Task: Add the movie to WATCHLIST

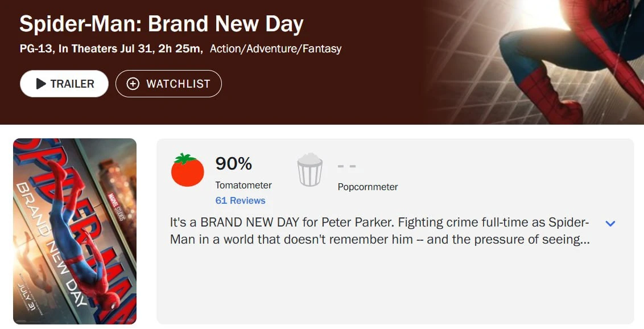Action: 168,84
